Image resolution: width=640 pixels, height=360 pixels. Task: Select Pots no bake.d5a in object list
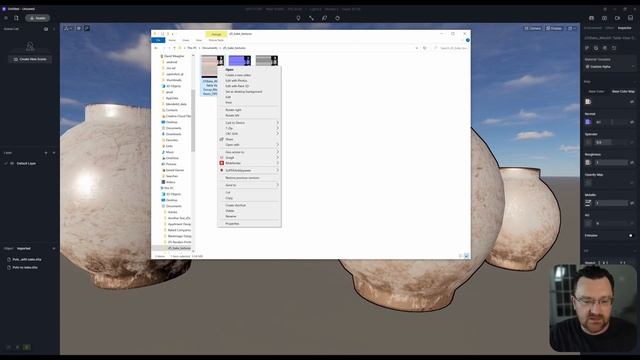25,268
